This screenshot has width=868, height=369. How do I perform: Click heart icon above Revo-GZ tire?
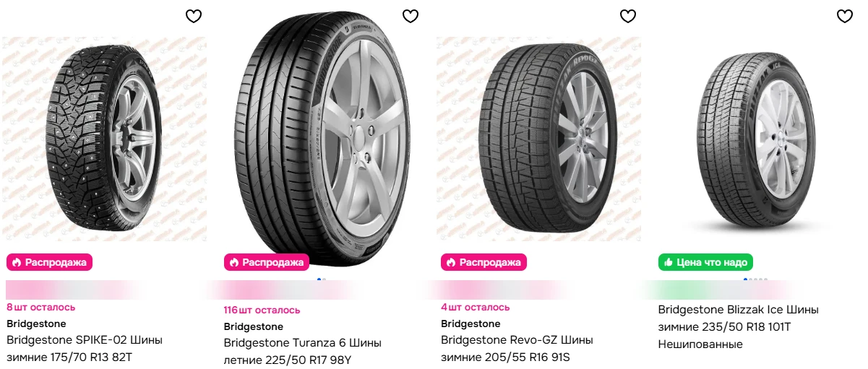(628, 16)
